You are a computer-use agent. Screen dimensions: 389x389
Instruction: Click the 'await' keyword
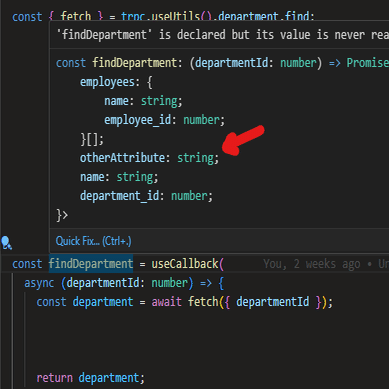167,302
